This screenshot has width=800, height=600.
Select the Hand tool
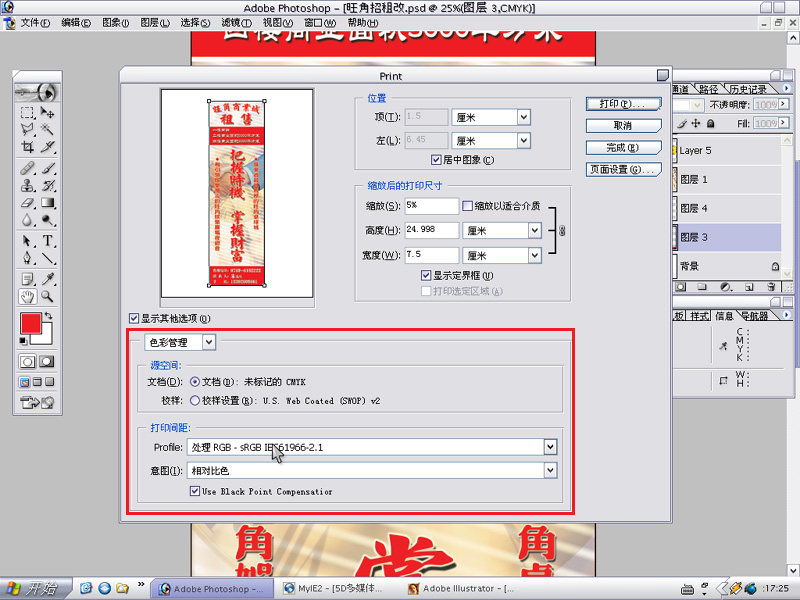[27, 296]
